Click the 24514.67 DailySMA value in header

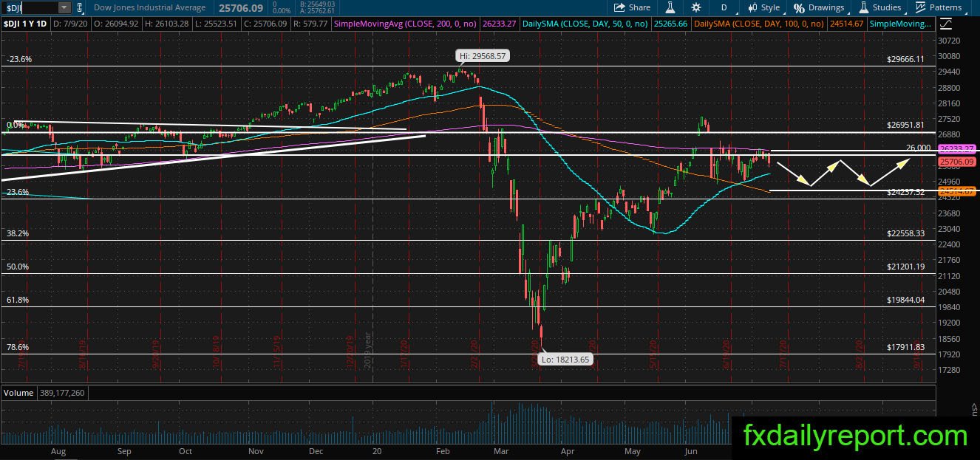845,24
